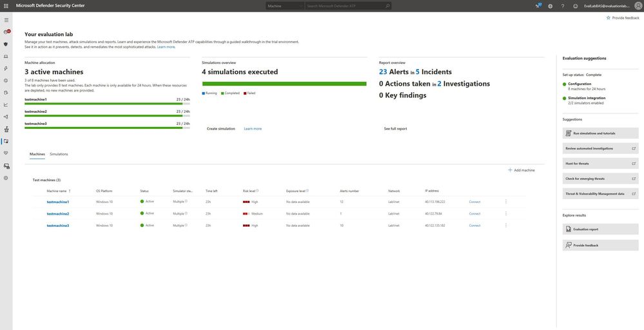Click the Risk level info icon
Screen dimensions: 644x330
[257, 191]
